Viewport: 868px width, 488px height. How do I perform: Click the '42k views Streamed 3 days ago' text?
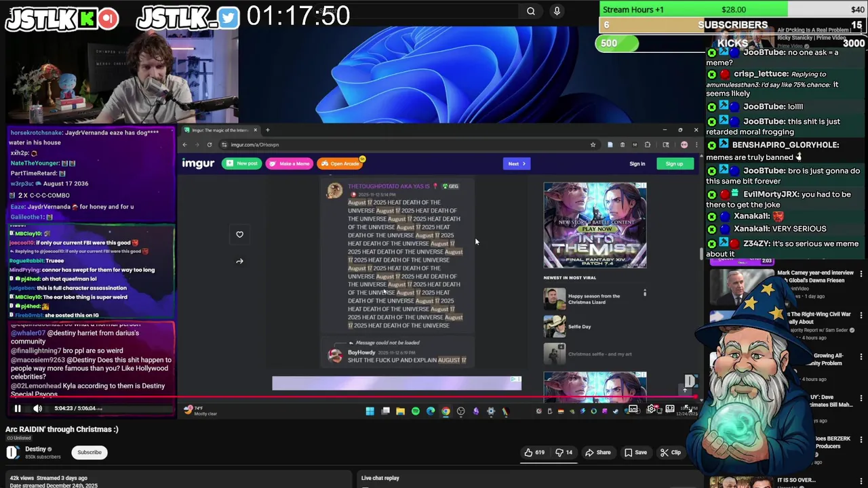(49, 478)
